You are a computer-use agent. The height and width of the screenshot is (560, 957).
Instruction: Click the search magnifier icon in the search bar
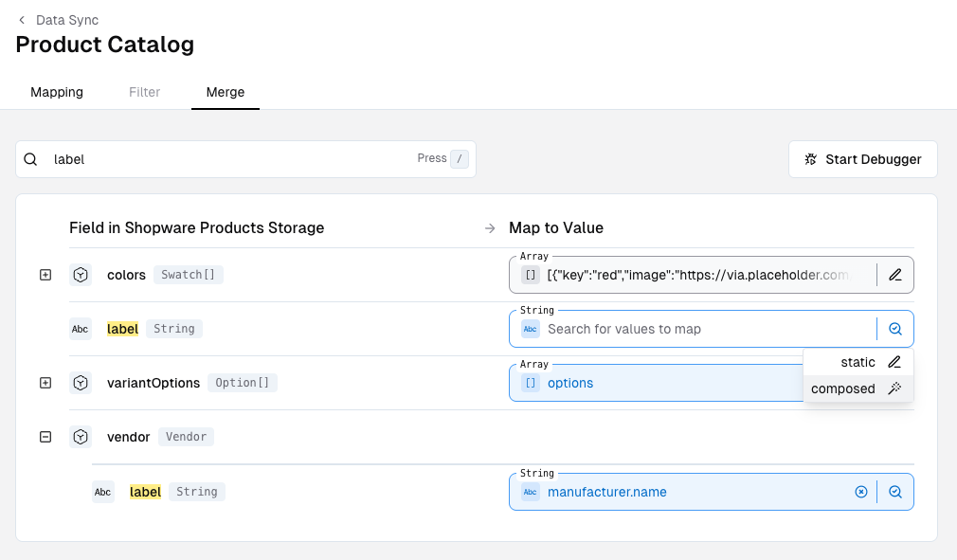(x=31, y=159)
